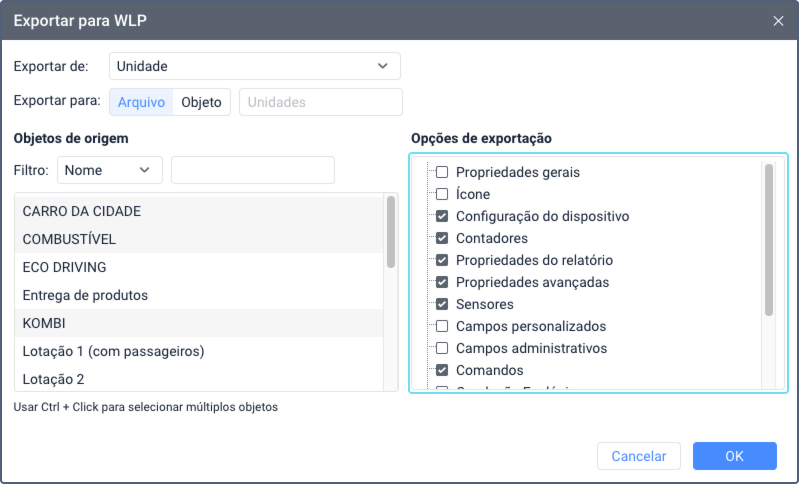The height and width of the screenshot is (484, 799).
Task: Confirm export with OK button
Action: (734, 456)
